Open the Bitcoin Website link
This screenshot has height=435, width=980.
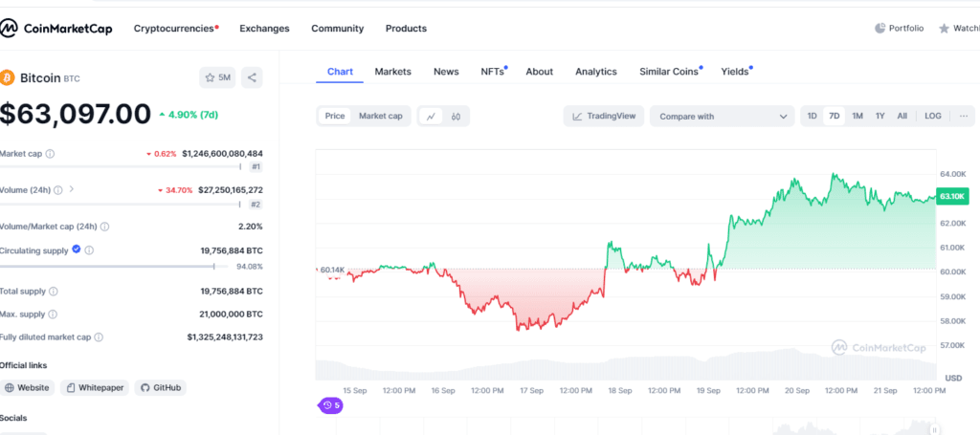27,387
